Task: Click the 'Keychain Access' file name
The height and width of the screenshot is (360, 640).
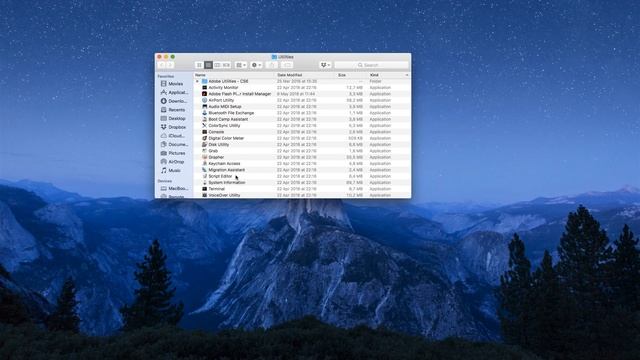Action: click(x=224, y=163)
